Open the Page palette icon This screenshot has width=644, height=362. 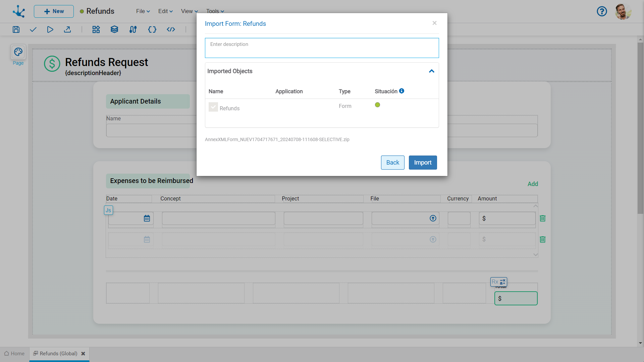click(18, 52)
